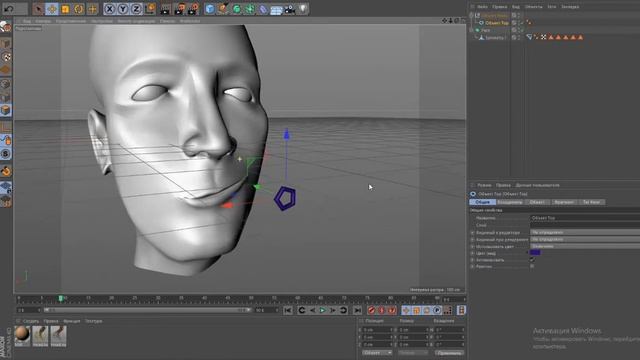Activate the Scale tool
This screenshot has width=640, height=360.
click(65, 9)
